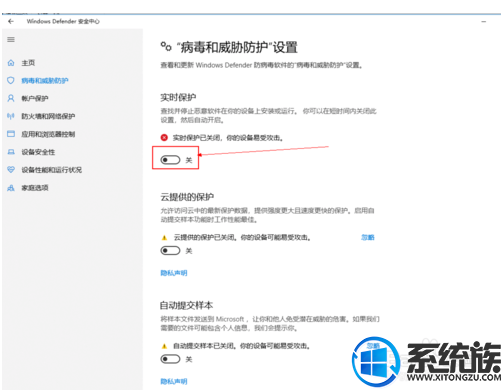Turn on the 实时保护 toggle
501x390 pixels.
(x=170, y=160)
